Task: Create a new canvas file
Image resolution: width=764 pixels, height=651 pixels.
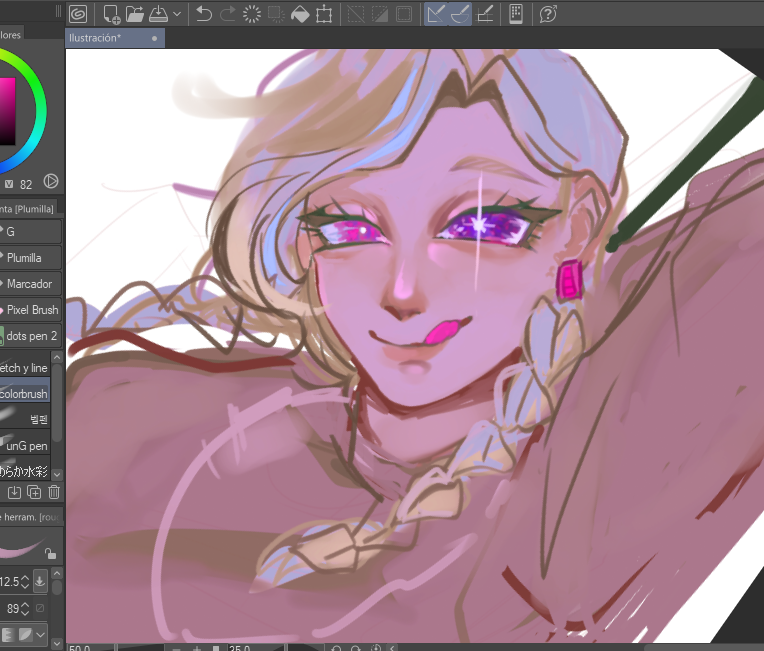Action: [112, 14]
